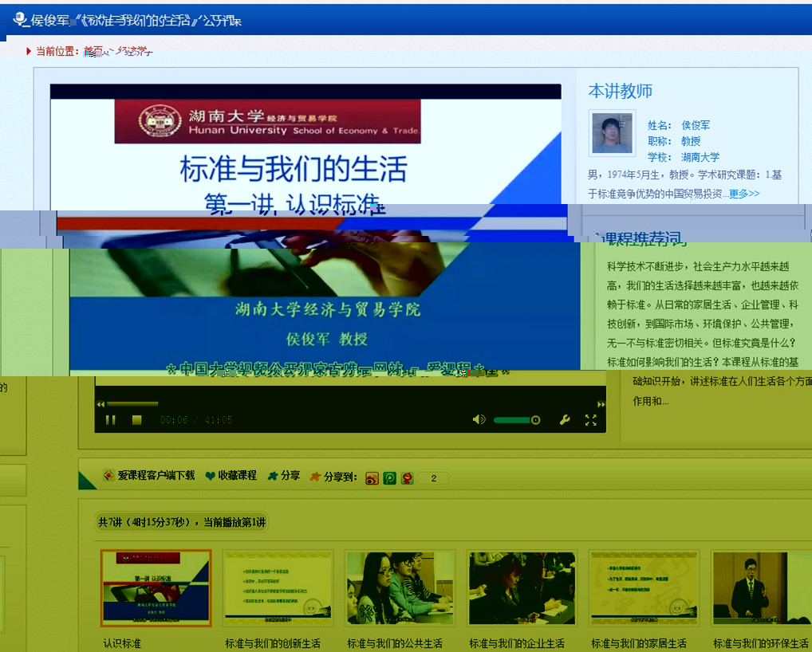
Task: Adjust the volume slider
Action: pos(516,420)
